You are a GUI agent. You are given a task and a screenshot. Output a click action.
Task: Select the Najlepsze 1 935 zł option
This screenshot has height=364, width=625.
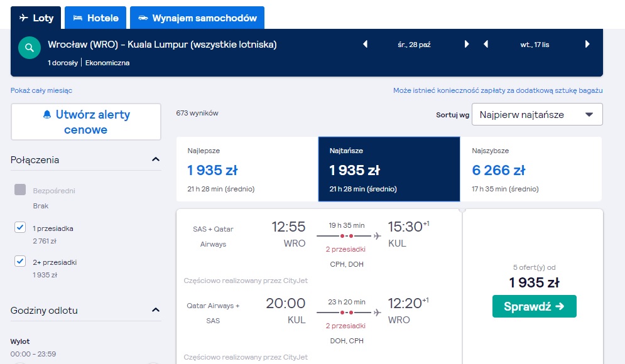pyautogui.click(x=247, y=169)
